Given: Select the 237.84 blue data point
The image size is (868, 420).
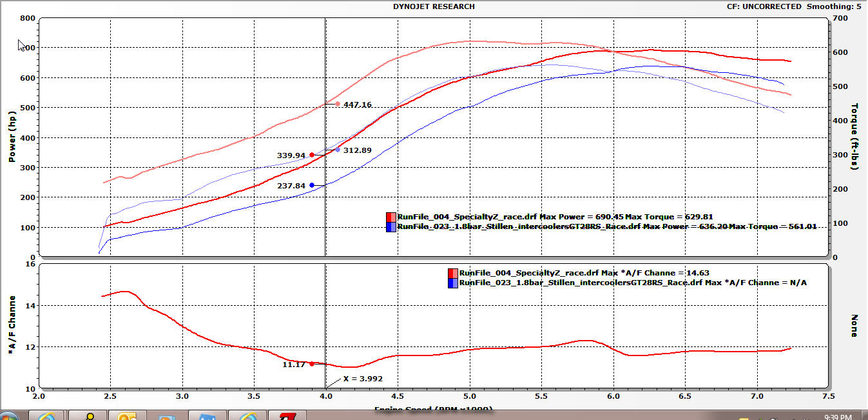Looking at the screenshot, I should 312,185.
